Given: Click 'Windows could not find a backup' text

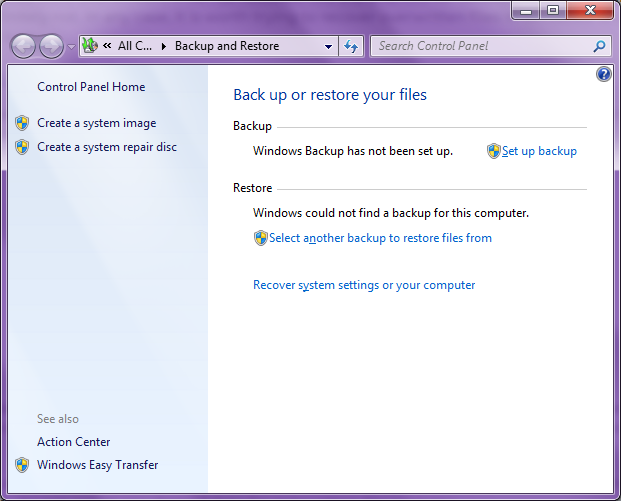Looking at the screenshot, I should click(391, 213).
